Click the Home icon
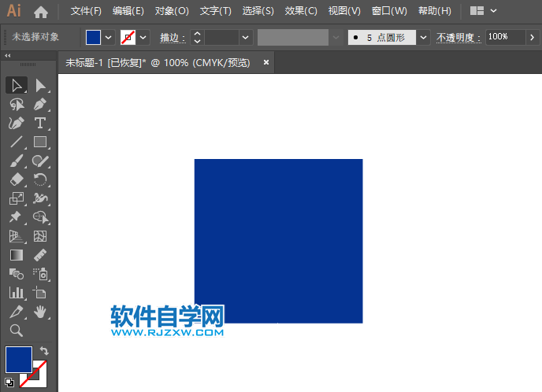This screenshot has width=542, height=392. [x=41, y=12]
